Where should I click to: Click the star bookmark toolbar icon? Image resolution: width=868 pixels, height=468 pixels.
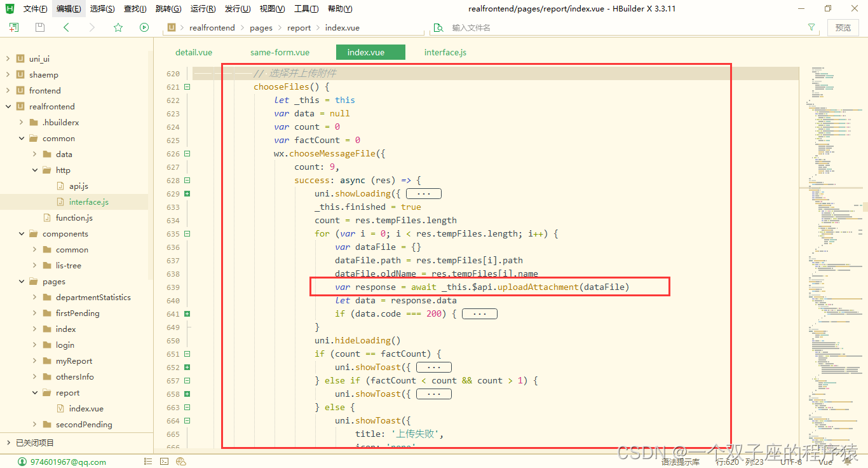118,27
